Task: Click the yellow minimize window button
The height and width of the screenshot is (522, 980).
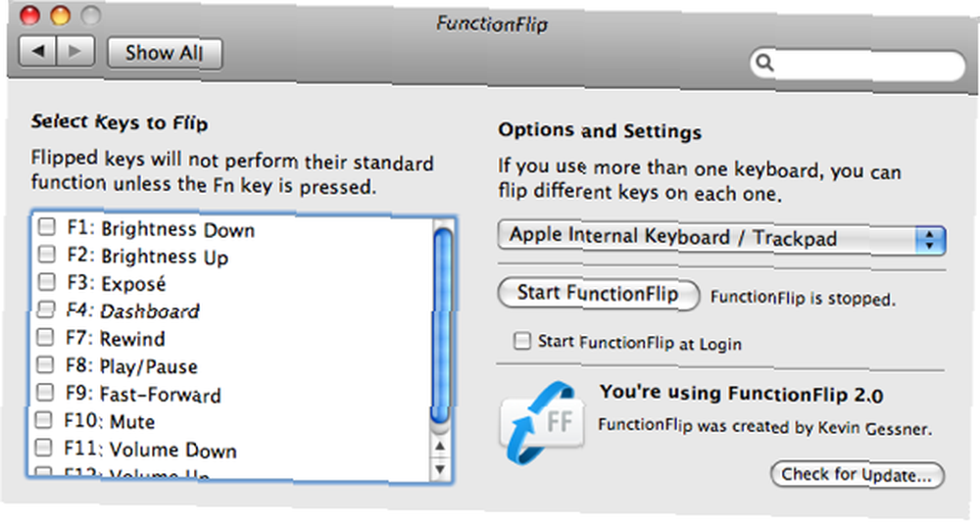Action: (x=61, y=15)
